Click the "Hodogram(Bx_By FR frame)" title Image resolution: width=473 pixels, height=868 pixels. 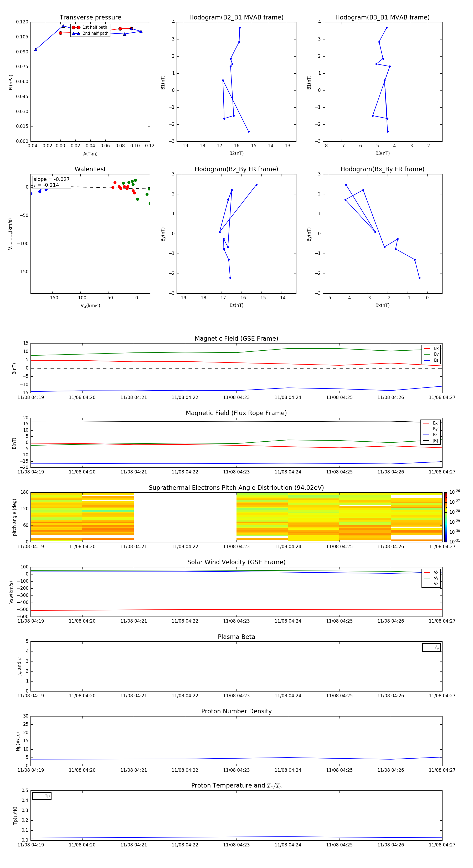382,169
